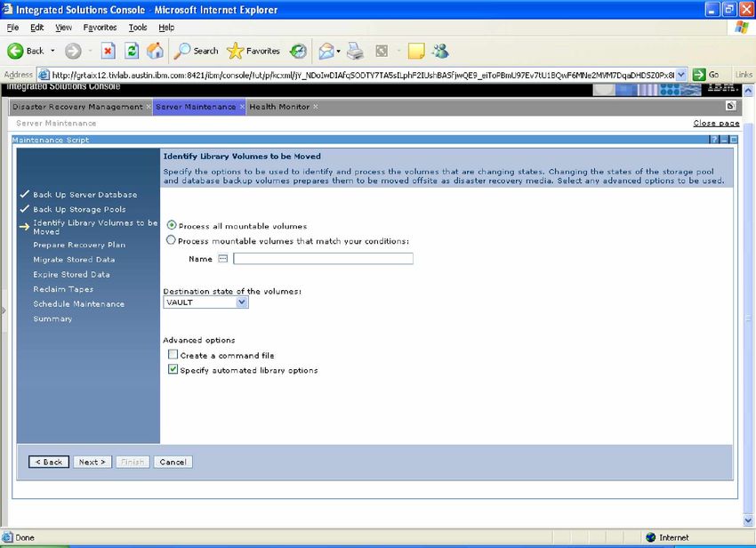Open the Mail button dropdown arrow
Screen dimensions: 756x548
point(339,51)
